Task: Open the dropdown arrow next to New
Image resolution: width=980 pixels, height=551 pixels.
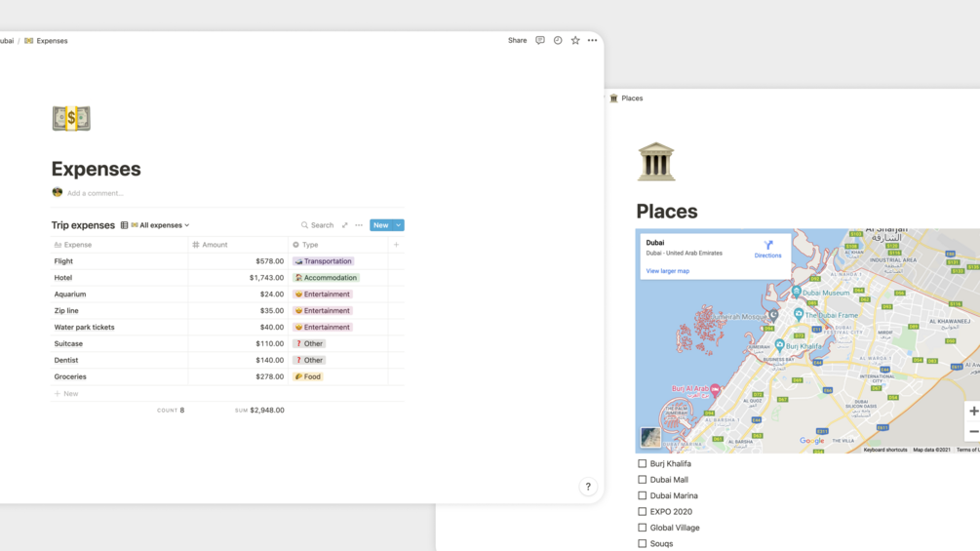Action: click(399, 225)
